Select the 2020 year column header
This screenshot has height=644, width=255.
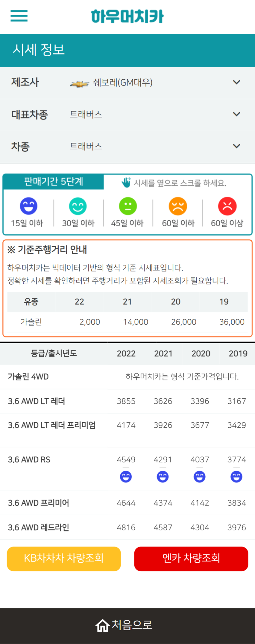pyautogui.click(x=201, y=354)
